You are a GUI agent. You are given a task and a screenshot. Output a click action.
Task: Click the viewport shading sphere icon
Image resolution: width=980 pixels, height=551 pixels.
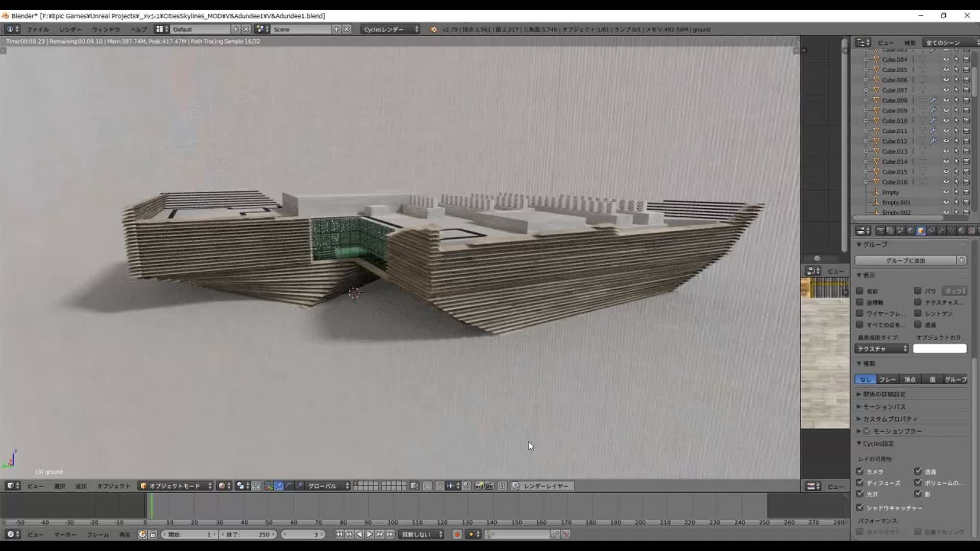[x=223, y=486]
